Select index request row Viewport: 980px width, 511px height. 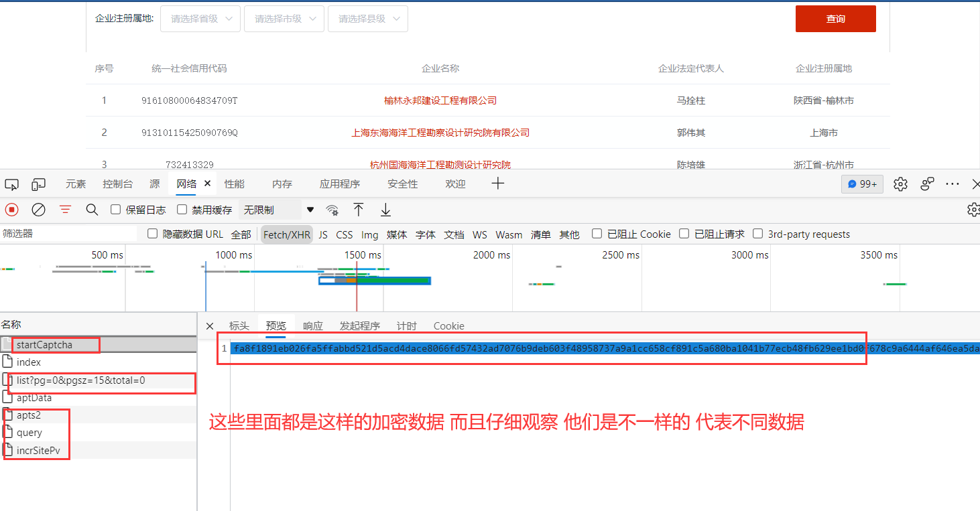[99, 362]
